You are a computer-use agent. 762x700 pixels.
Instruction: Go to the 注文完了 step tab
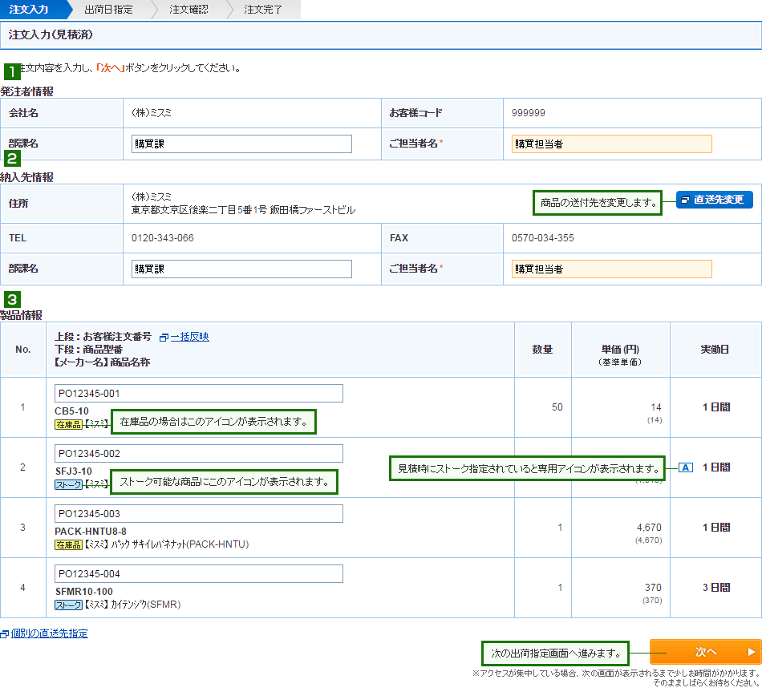coord(263,10)
